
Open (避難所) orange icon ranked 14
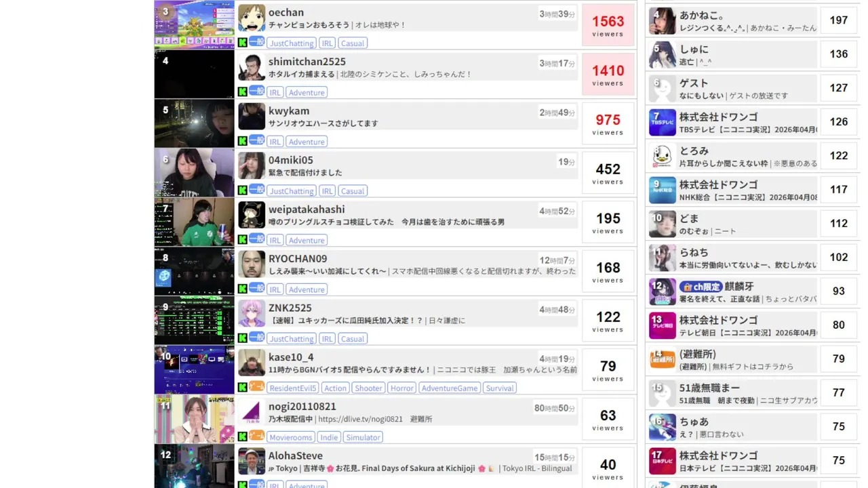click(663, 359)
